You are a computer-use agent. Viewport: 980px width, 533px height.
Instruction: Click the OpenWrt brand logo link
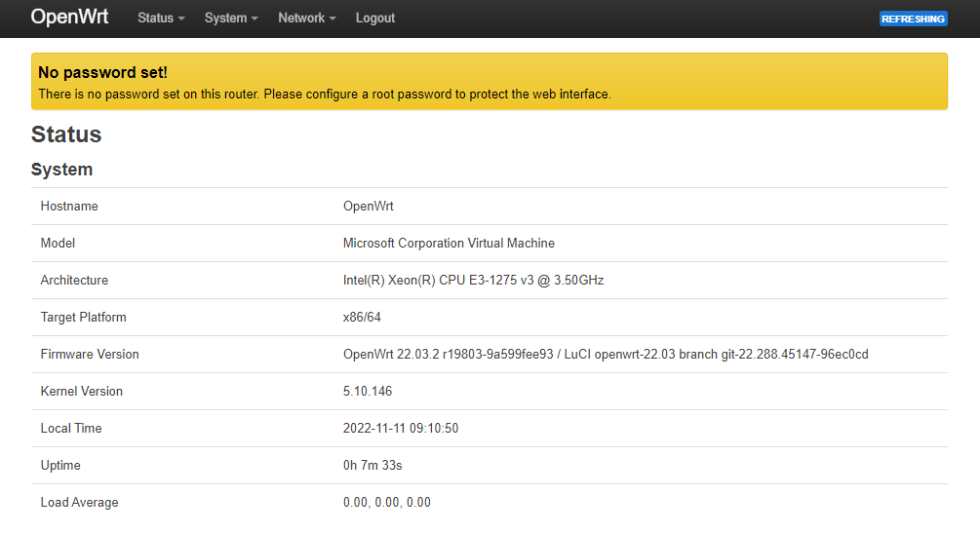69,18
